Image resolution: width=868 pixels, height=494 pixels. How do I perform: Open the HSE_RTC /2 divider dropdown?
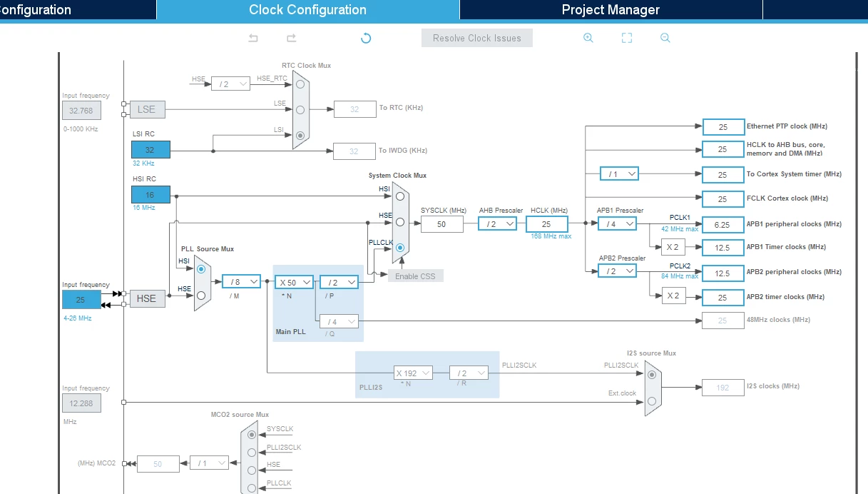(230, 84)
